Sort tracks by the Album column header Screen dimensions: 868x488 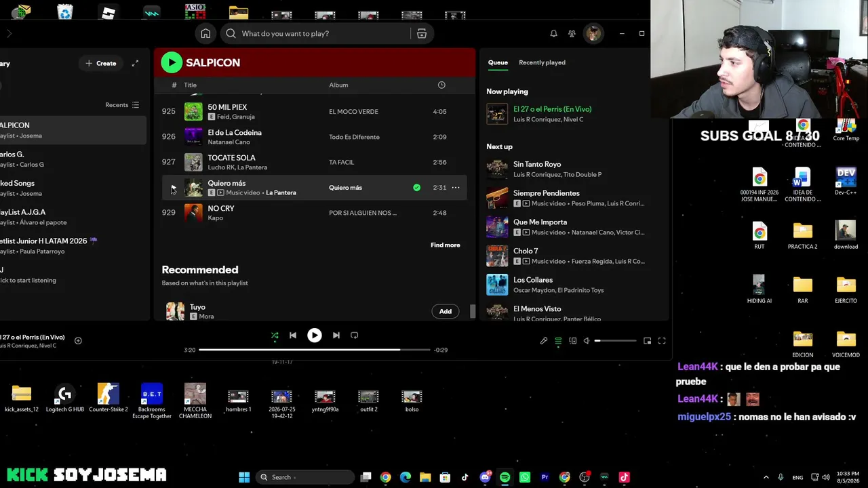338,85
